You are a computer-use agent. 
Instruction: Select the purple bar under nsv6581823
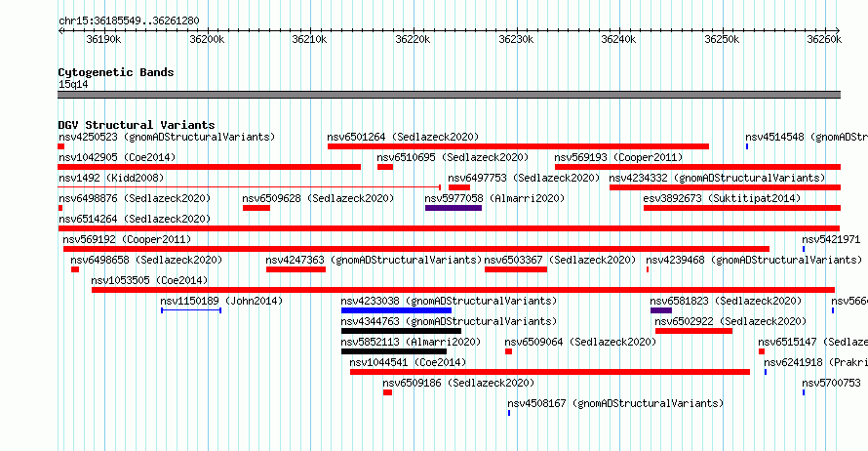point(661,310)
